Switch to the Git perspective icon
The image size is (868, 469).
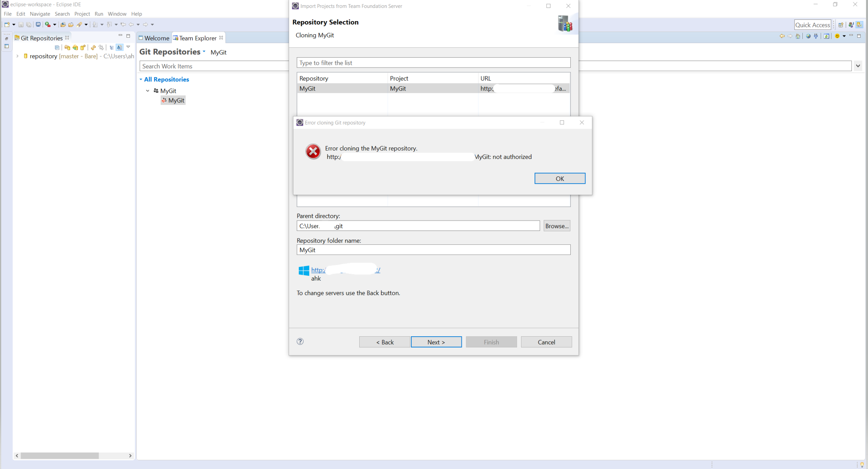click(x=859, y=25)
